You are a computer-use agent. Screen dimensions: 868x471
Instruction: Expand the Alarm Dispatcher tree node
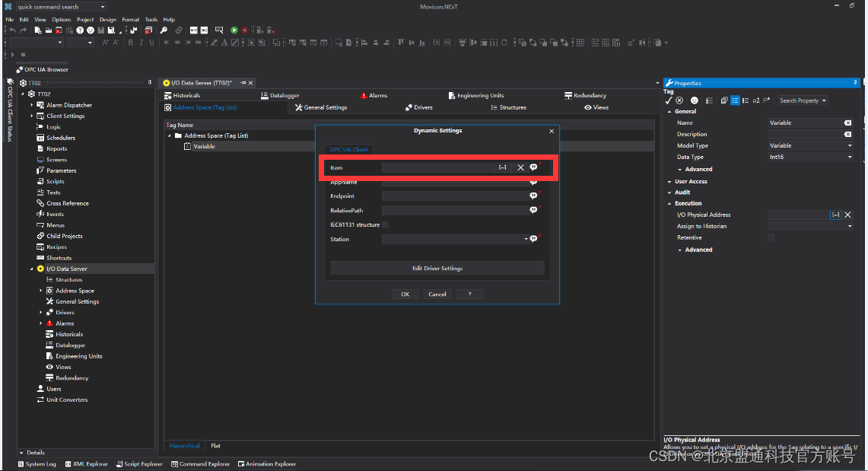tap(31, 105)
